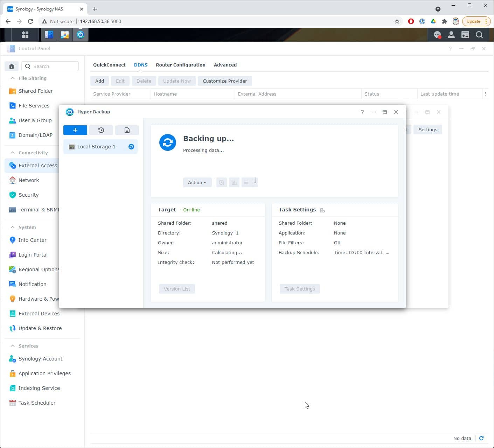The width and height of the screenshot is (494, 448).
Task: Click the Control Panel search field
Action: [x=50, y=66]
